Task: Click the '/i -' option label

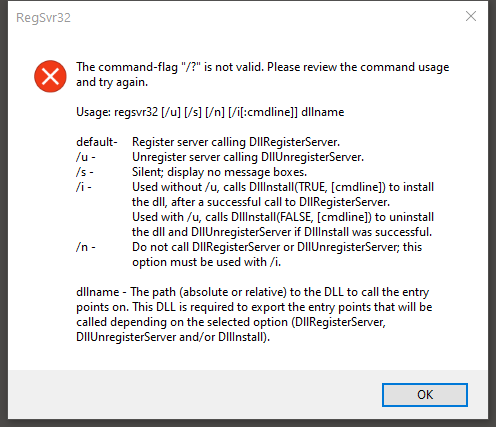Action: click(x=84, y=187)
